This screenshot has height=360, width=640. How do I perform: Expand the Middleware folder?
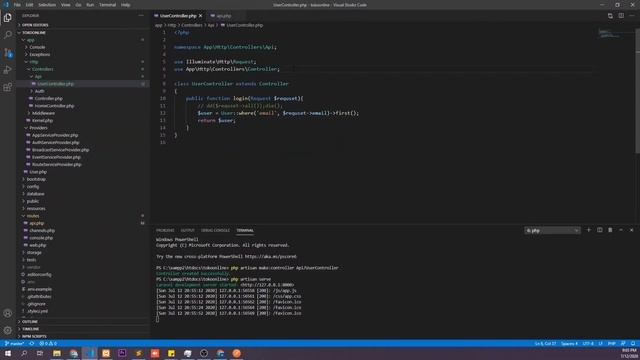(x=43, y=113)
